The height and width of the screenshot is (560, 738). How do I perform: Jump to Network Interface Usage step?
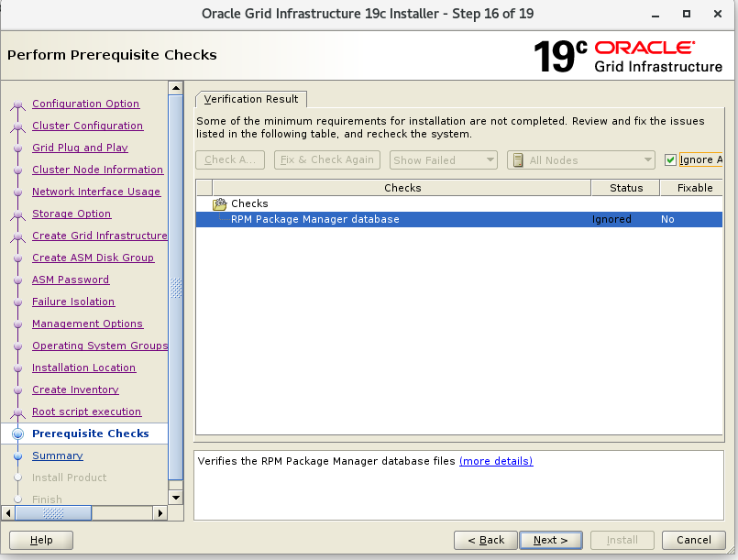[96, 192]
